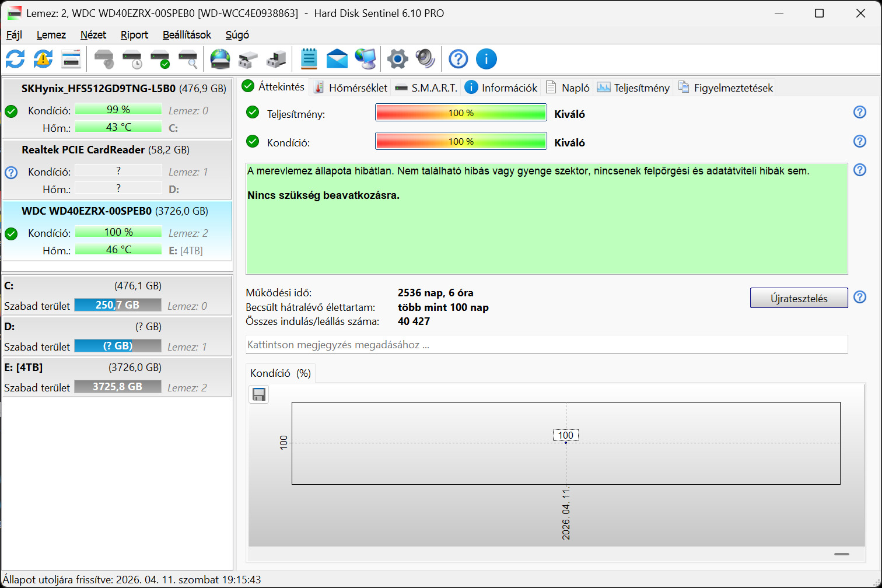
Task: Open the Nézet menu
Action: (x=93, y=35)
